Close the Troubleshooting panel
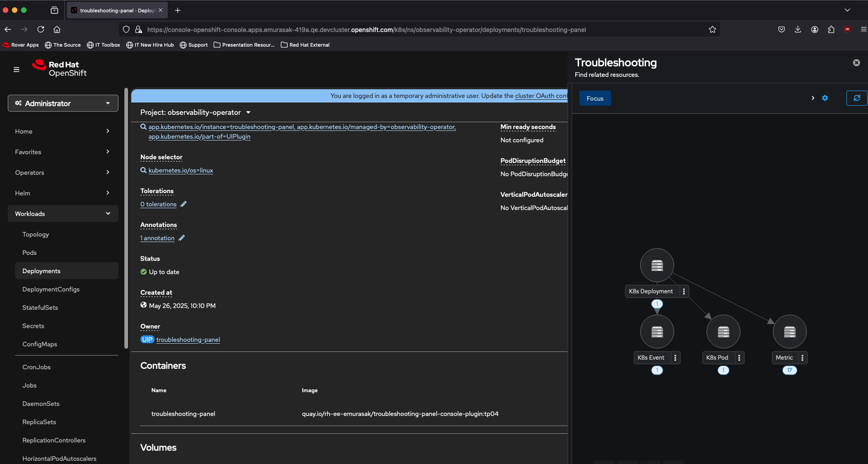Viewport: 868px width, 464px height. coord(857,63)
